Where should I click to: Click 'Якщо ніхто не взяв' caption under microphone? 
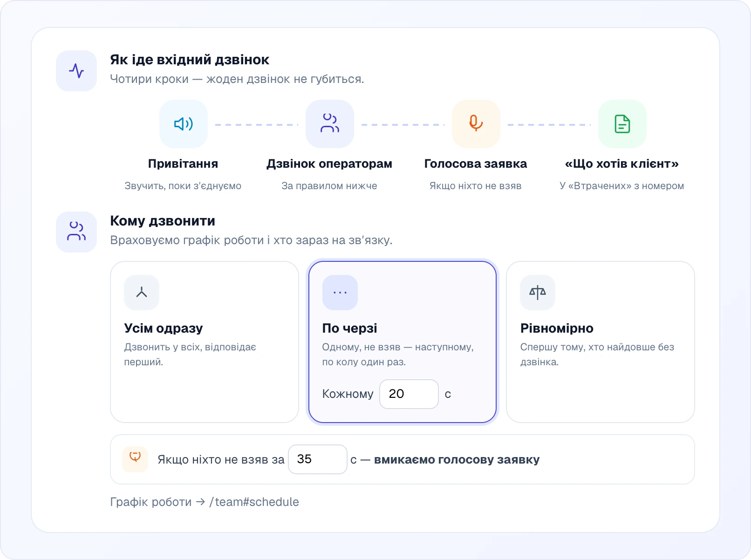point(476,186)
